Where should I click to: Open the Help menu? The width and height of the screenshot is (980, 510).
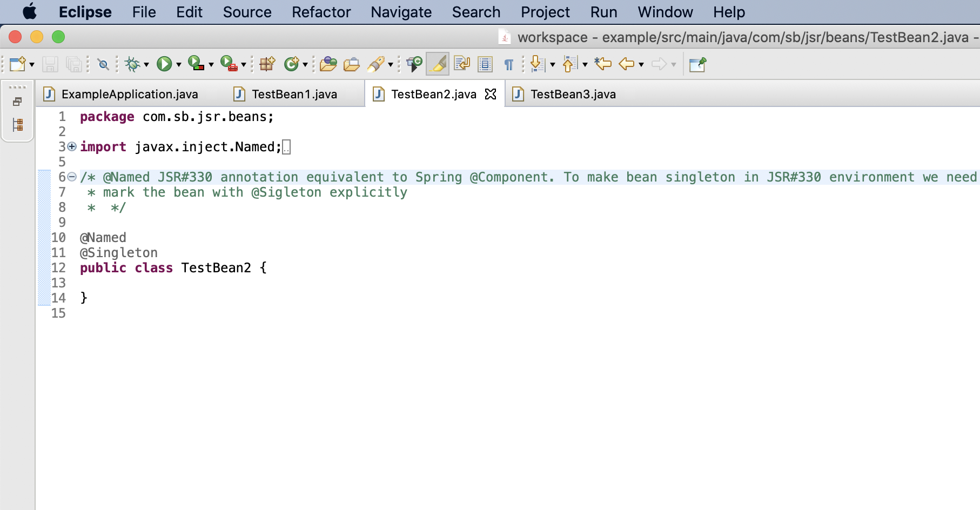[x=729, y=12]
